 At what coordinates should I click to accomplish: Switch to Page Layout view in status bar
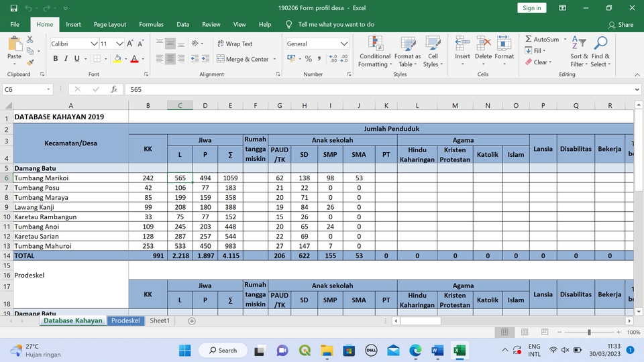(x=525, y=332)
